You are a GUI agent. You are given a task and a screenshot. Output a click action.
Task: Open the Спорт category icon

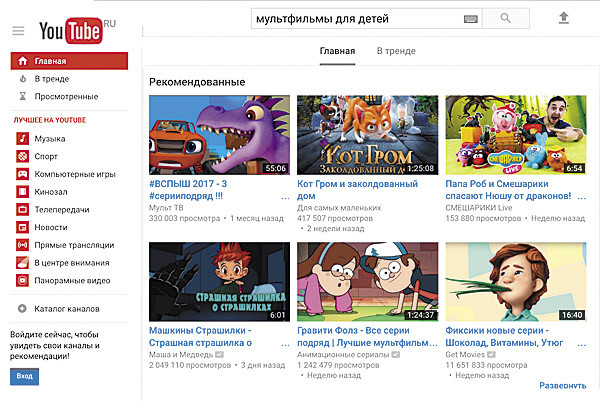22,157
